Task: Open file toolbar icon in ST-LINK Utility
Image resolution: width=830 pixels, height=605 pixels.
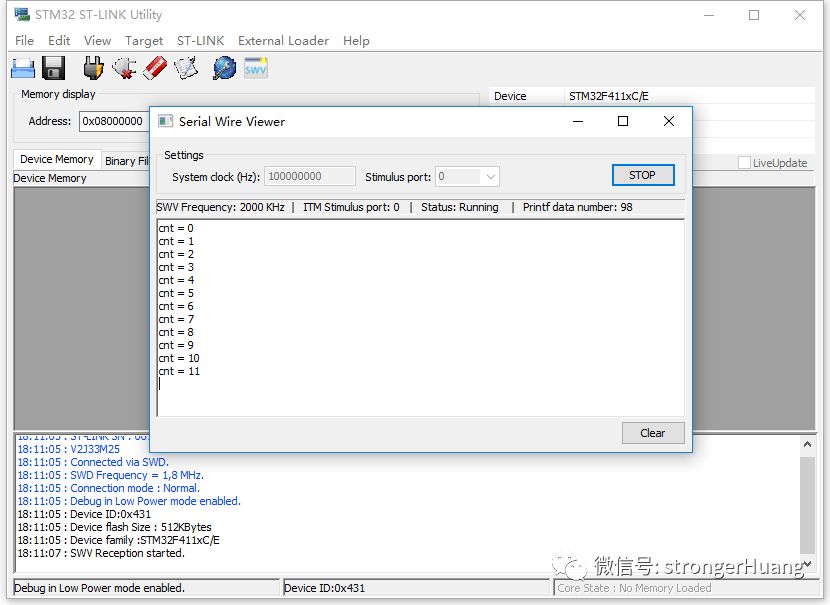Action: (23, 68)
